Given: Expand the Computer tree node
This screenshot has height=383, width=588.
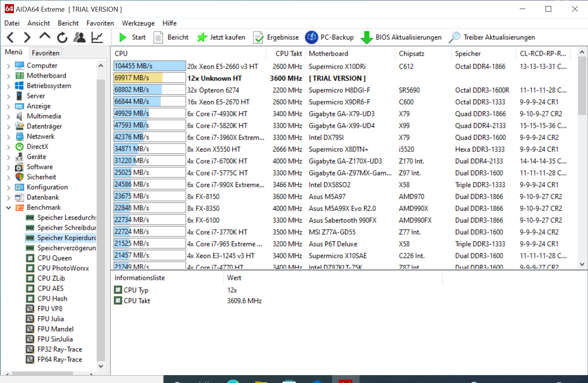Looking at the screenshot, I should point(8,65).
